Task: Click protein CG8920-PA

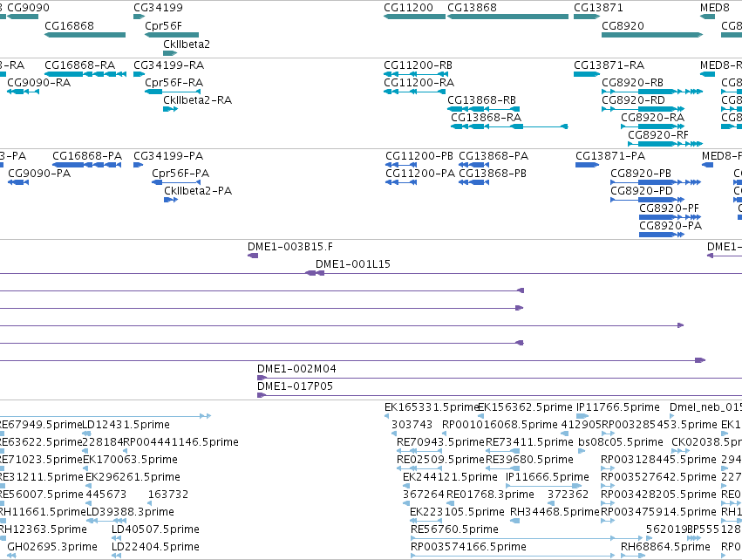Action: coord(662,235)
